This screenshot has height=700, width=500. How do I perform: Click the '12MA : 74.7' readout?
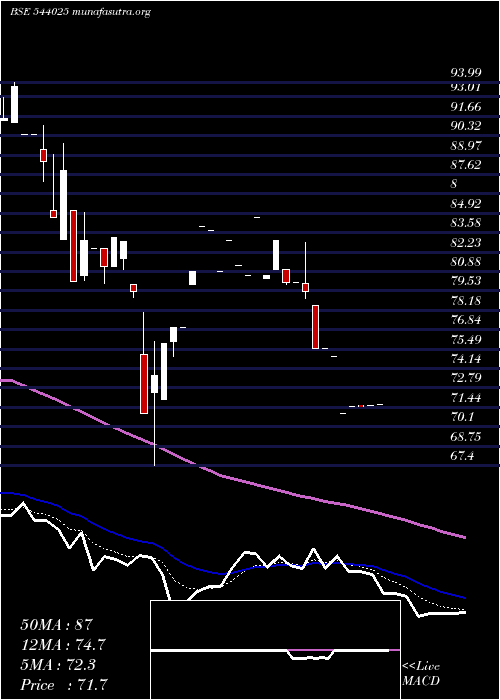pyautogui.click(x=63, y=645)
